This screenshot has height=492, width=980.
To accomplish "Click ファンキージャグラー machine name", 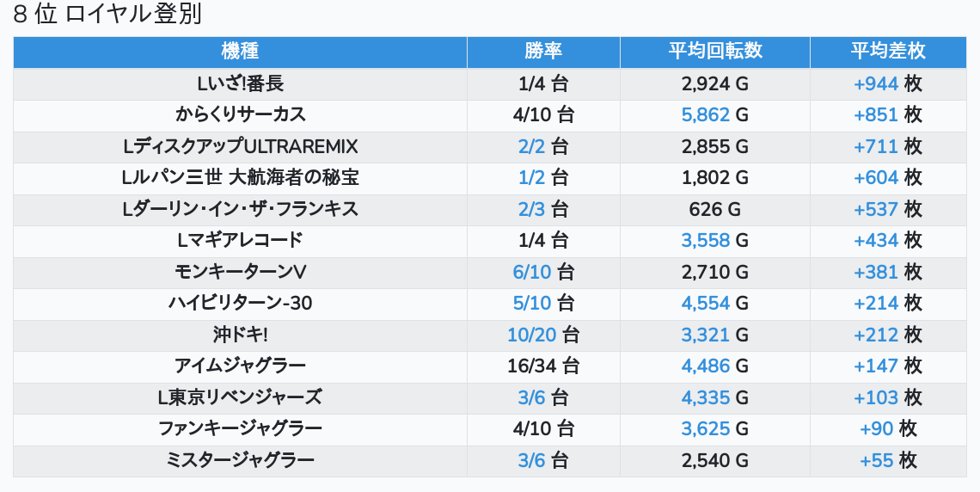I will tap(240, 428).
